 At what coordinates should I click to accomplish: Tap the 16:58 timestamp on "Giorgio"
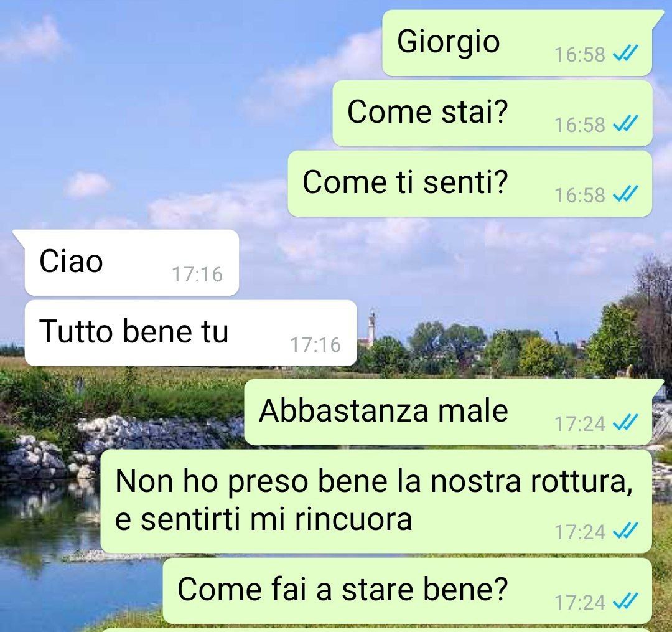579,54
